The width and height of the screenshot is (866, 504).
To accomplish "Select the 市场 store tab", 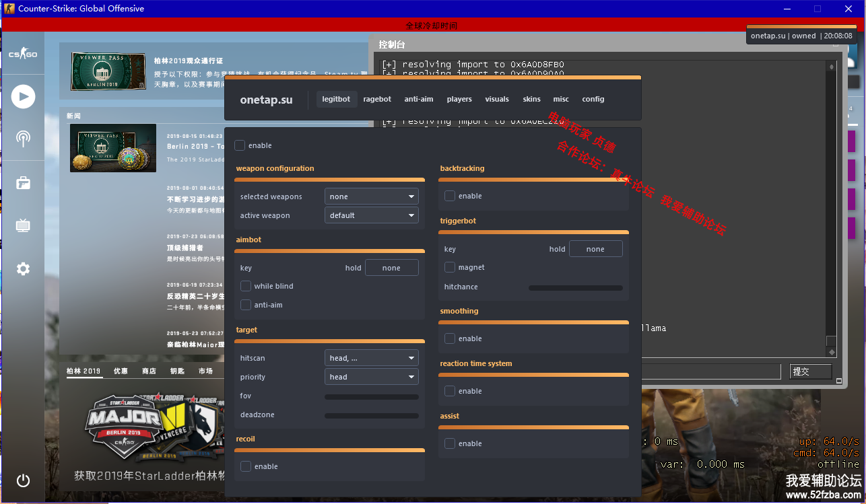I will [x=205, y=371].
